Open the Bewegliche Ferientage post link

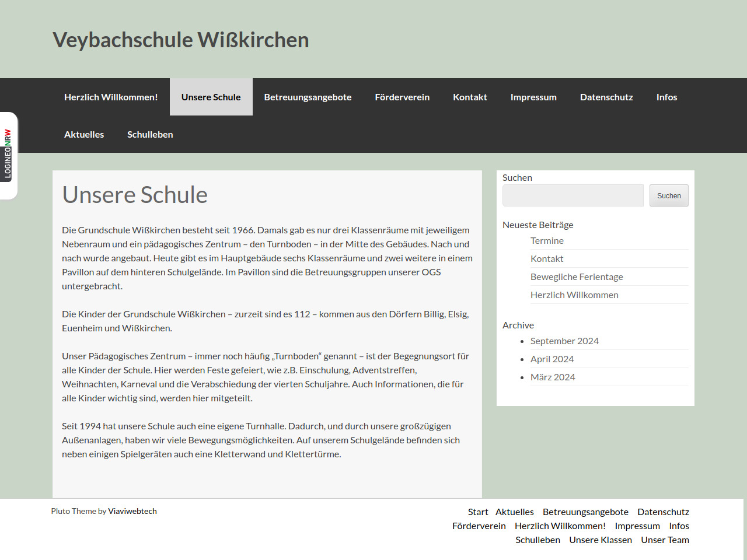[x=577, y=277]
